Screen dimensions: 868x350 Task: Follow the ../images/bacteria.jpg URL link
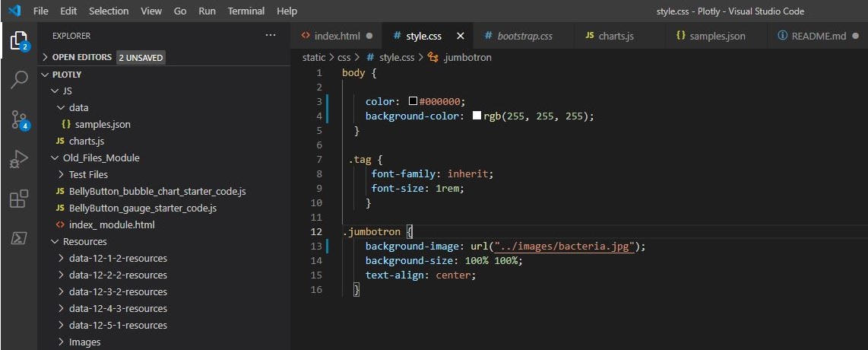(x=565, y=246)
